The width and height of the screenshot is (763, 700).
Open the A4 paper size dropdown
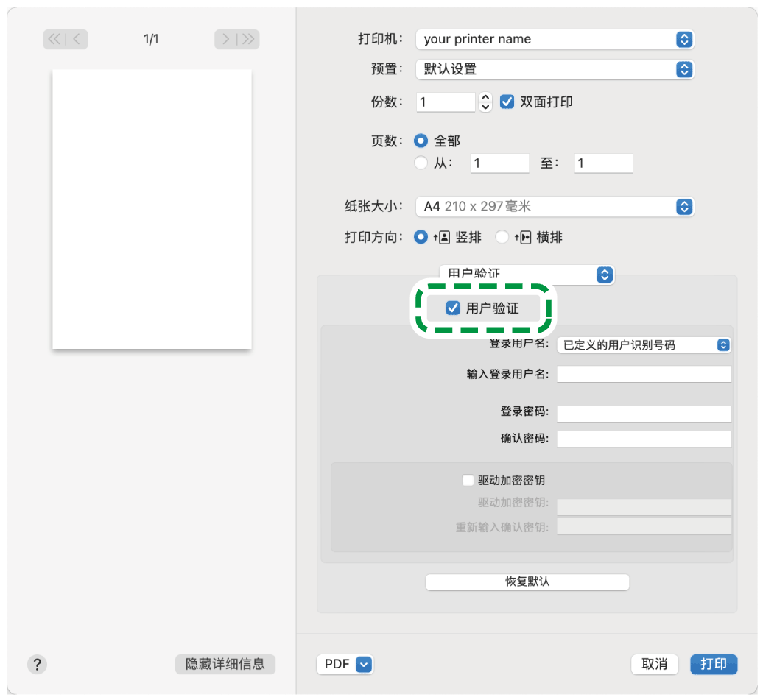tap(554, 207)
